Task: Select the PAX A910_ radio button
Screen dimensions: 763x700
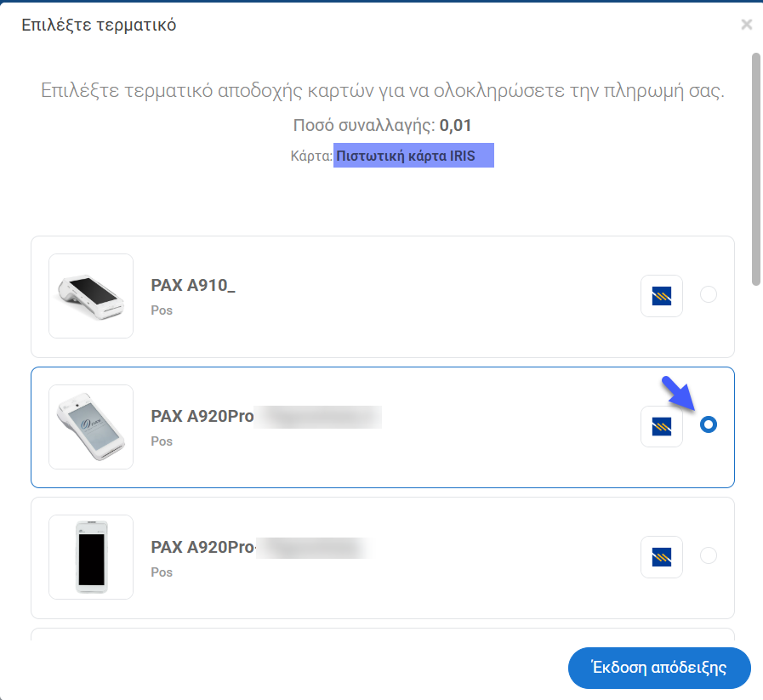Action: click(x=708, y=295)
